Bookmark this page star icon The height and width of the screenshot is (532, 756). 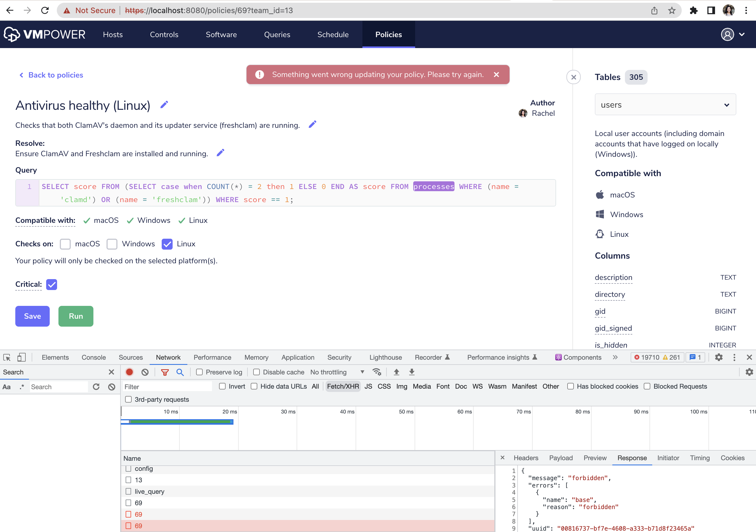[x=672, y=11]
